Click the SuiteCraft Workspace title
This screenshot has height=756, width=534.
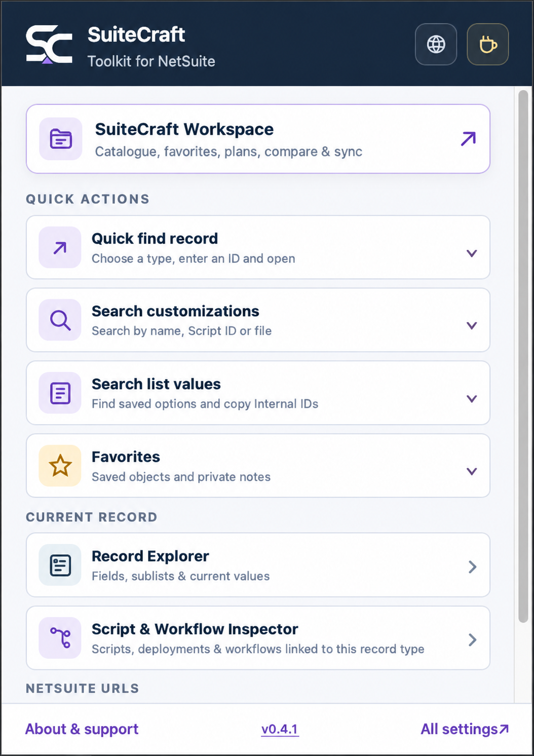(x=184, y=129)
